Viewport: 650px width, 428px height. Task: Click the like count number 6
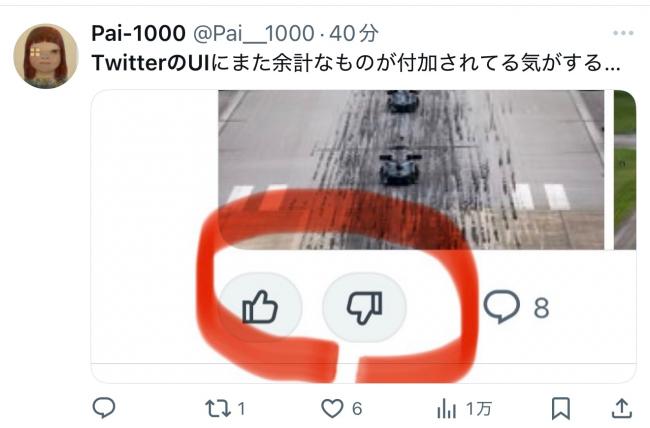pos(357,409)
